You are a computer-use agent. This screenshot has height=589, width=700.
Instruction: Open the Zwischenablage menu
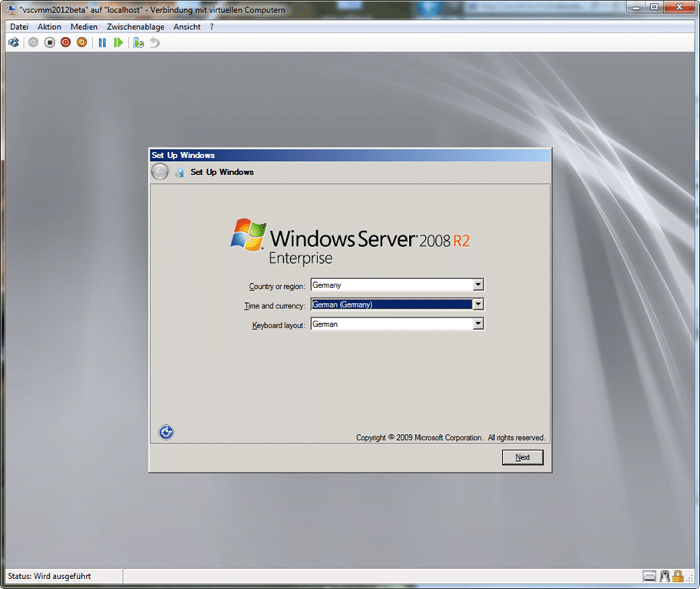click(x=135, y=27)
